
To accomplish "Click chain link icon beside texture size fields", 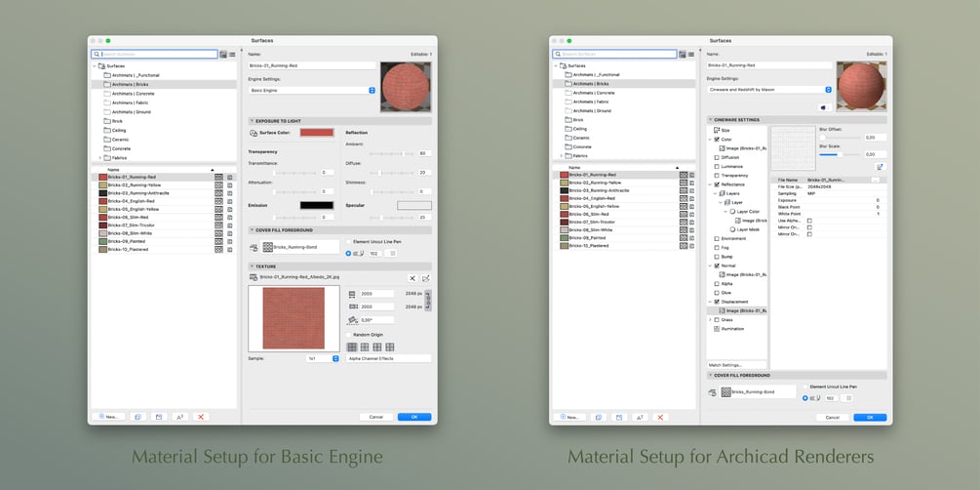I will point(428,301).
